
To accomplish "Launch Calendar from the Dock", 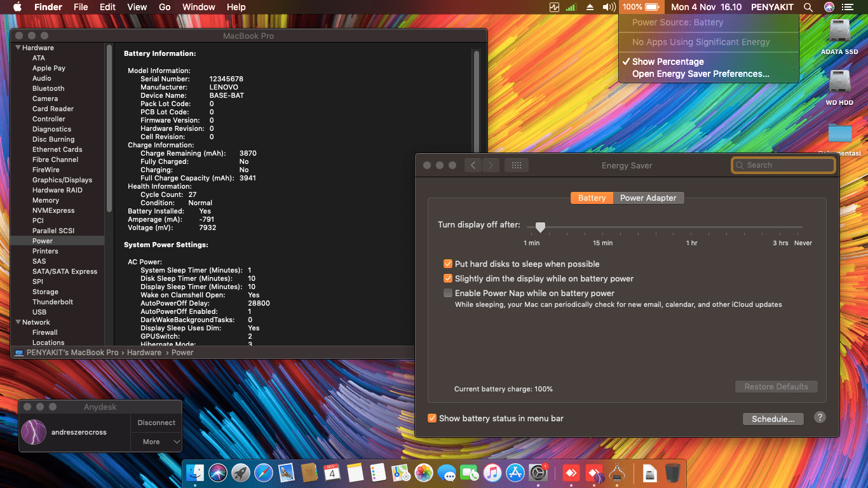I will (331, 473).
